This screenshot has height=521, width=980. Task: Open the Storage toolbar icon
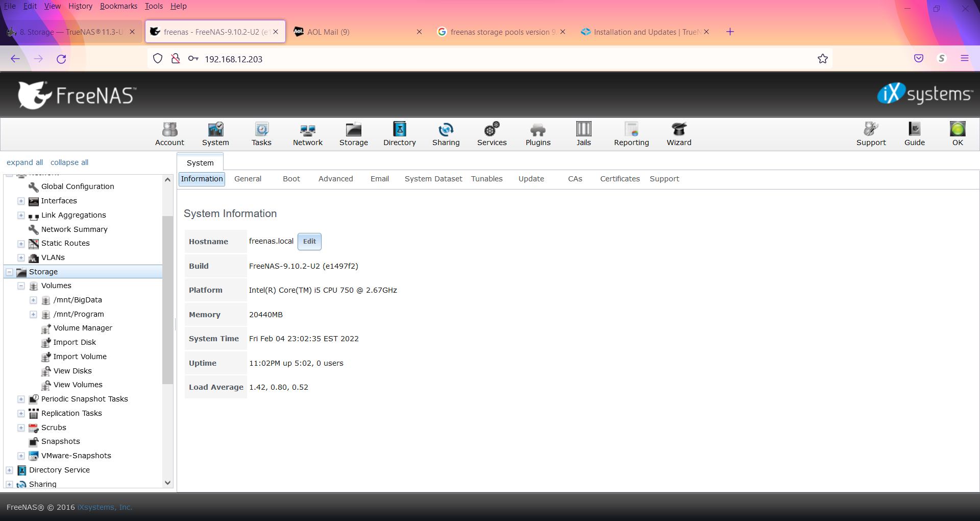coord(354,134)
